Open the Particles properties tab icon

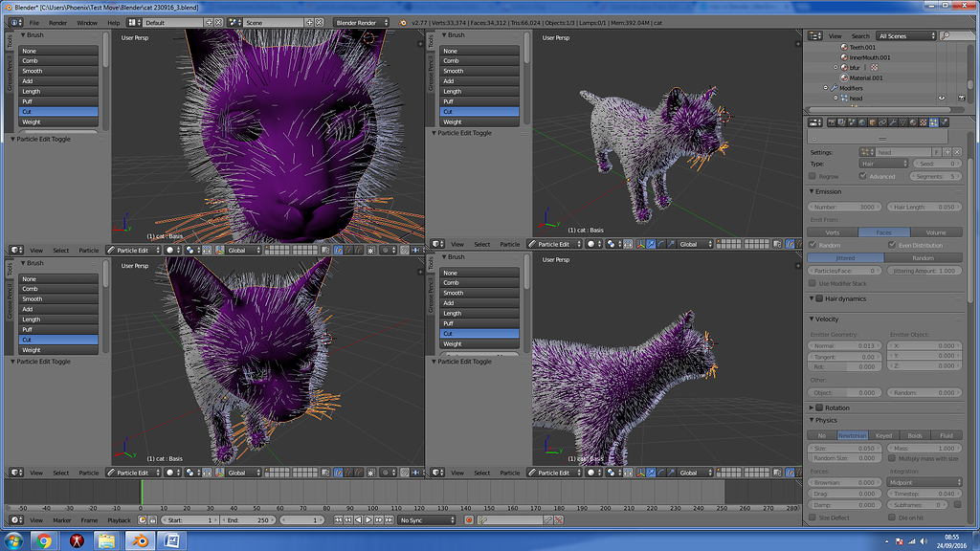tap(934, 122)
